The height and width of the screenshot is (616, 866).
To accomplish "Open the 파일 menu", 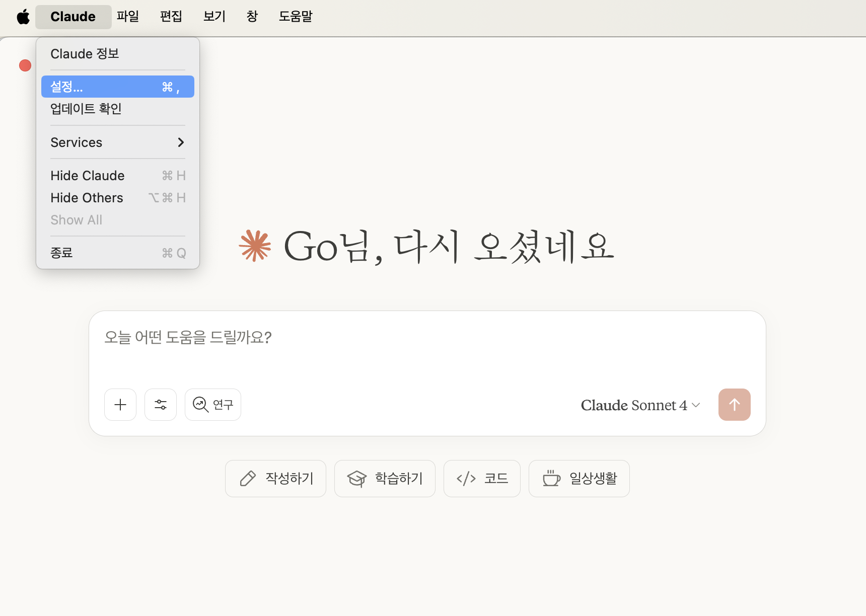I will (x=128, y=17).
